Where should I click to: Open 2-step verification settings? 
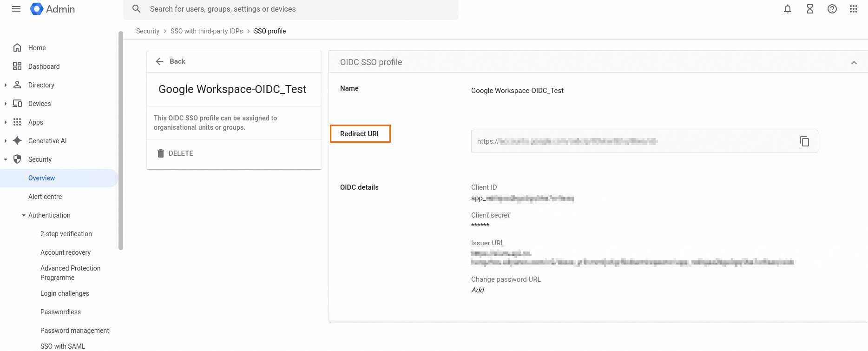point(66,234)
